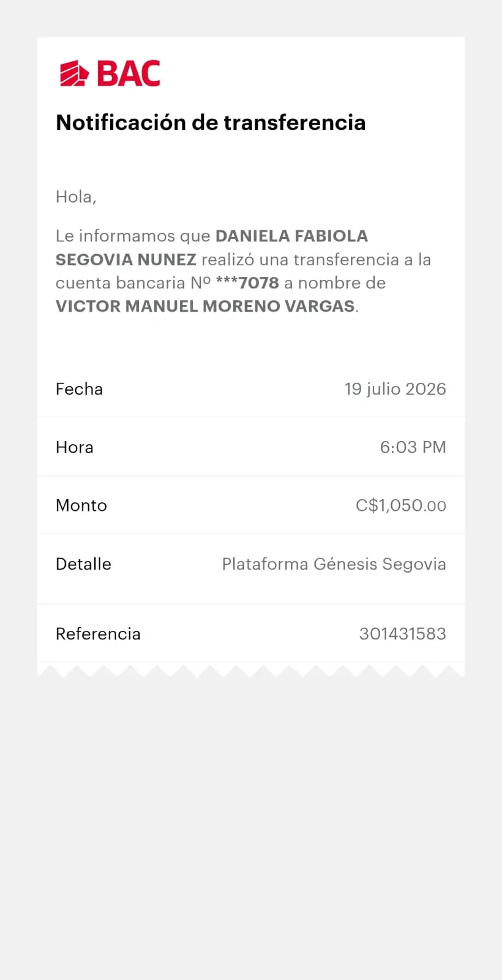Select the amount C$1,050.00
The width and height of the screenshot is (502, 980).
click(x=401, y=505)
